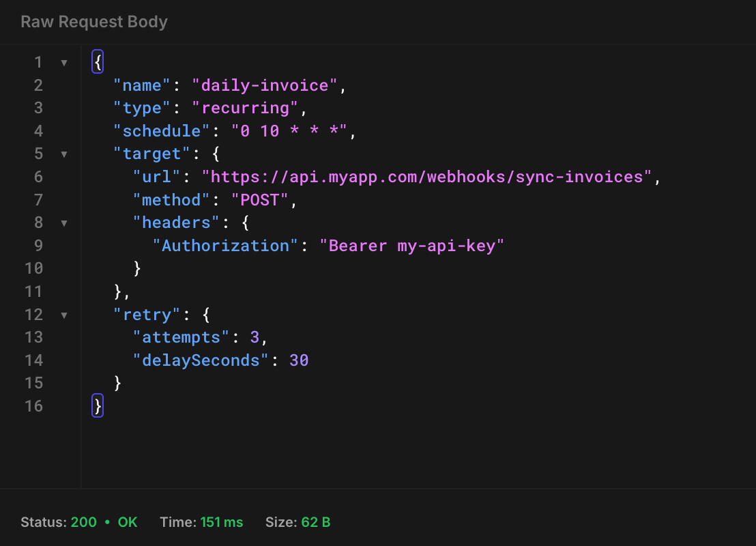The width and height of the screenshot is (756, 546).
Task: Collapse the root object fold arrow on line 1
Action: click(64, 63)
